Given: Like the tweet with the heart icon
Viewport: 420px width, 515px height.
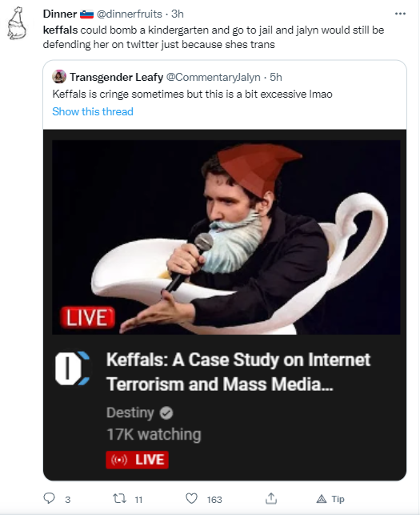Looking at the screenshot, I should point(192,498).
